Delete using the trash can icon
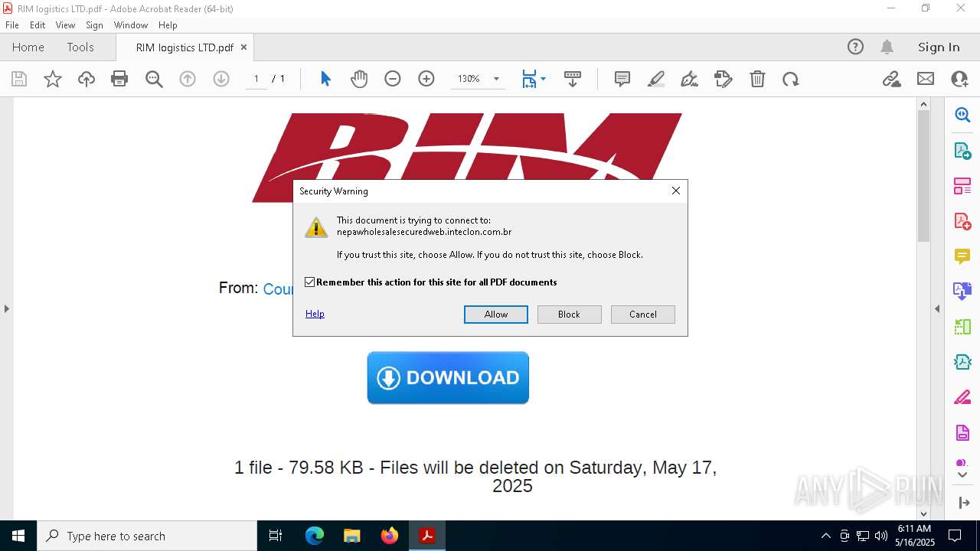 [x=757, y=79]
